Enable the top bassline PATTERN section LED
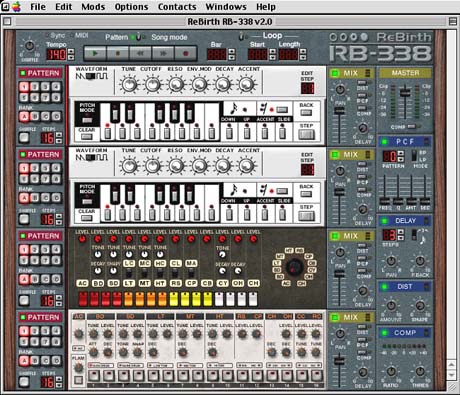Viewport: 460px width, 395px height. click(x=23, y=73)
